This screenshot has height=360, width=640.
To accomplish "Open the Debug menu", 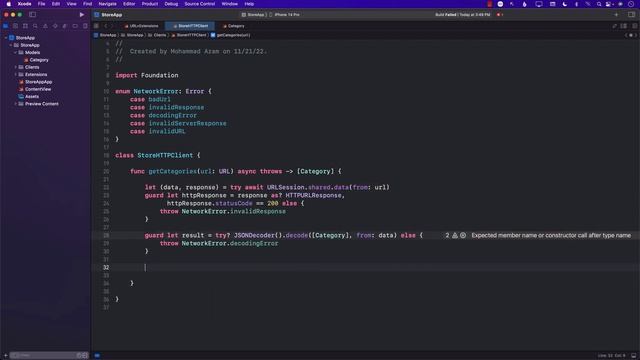I will (x=171, y=4).
